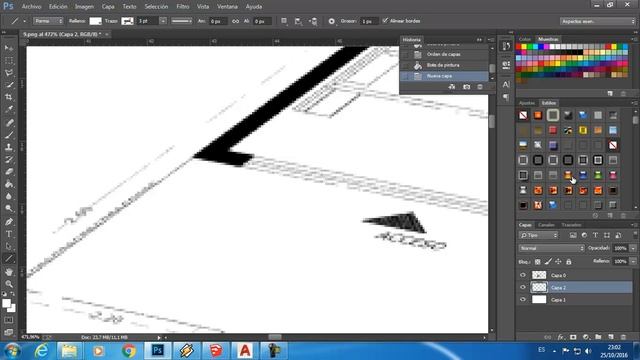
Task: Open the Opacidad slider dropdown
Action: point(633,248)
